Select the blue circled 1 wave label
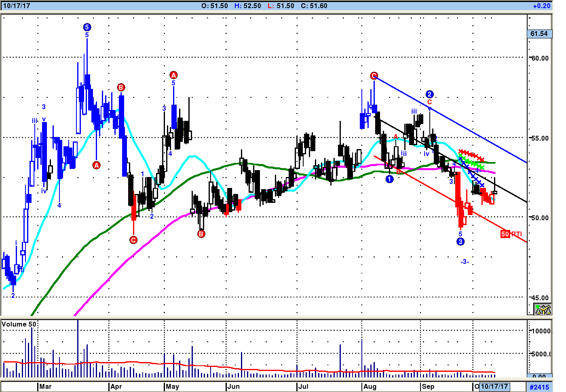Viewport: 566px width, 392px height. pyautogui.click(x=389, y=179)
